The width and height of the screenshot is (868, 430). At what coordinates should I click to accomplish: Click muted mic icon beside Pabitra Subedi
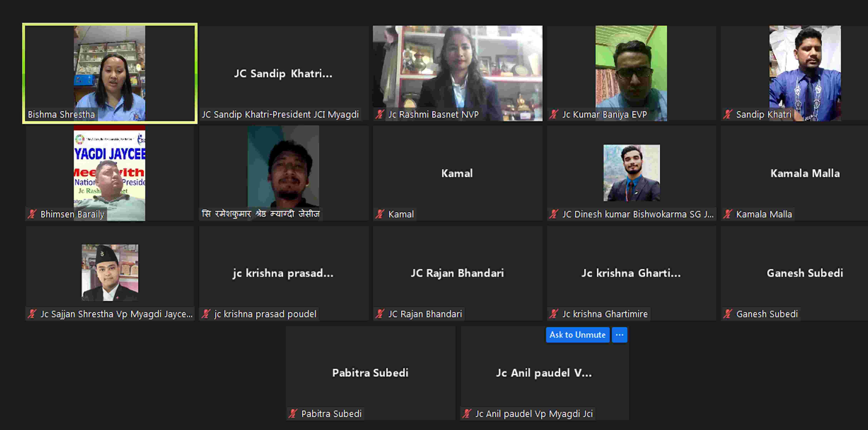293,413
